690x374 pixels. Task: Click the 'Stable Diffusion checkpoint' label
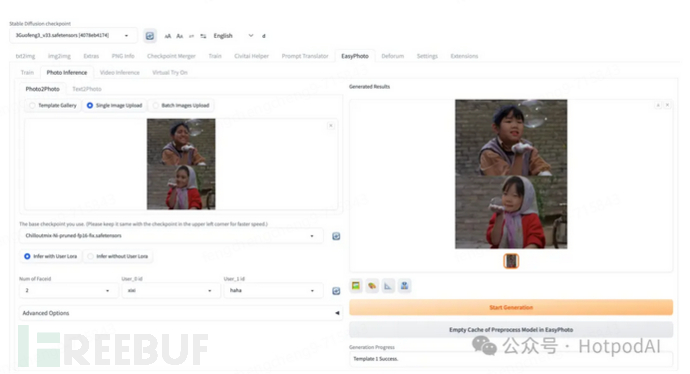(x=40, y=24)
